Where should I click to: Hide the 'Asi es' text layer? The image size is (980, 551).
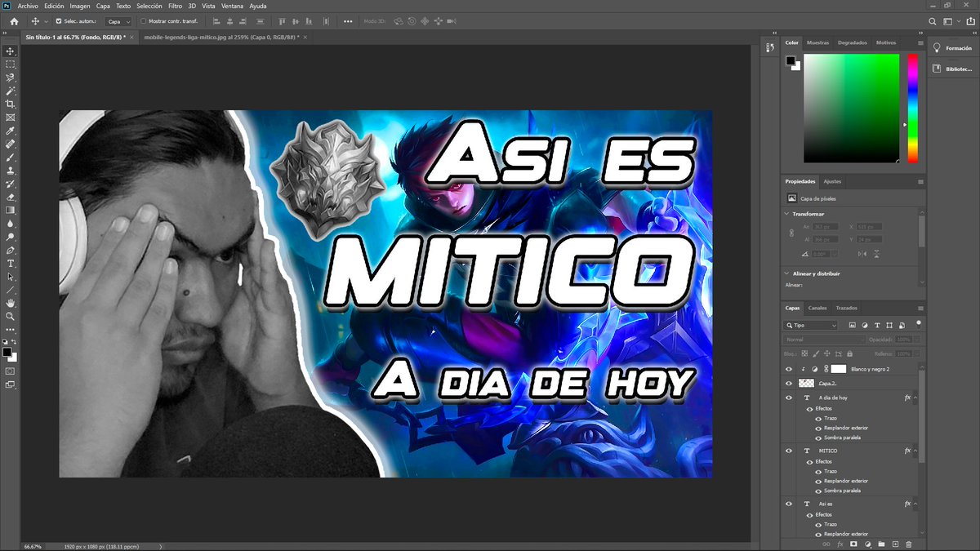[789, 504]
